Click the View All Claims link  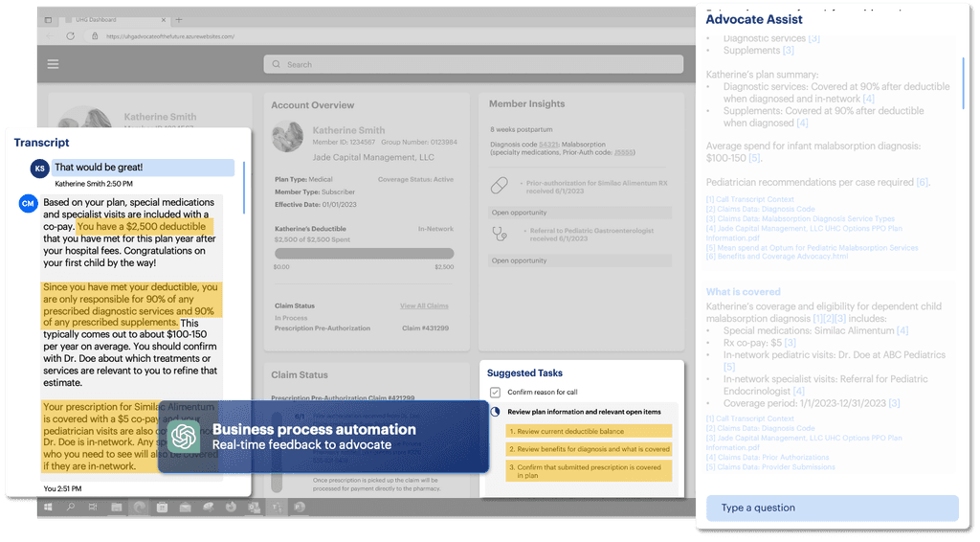424,305
